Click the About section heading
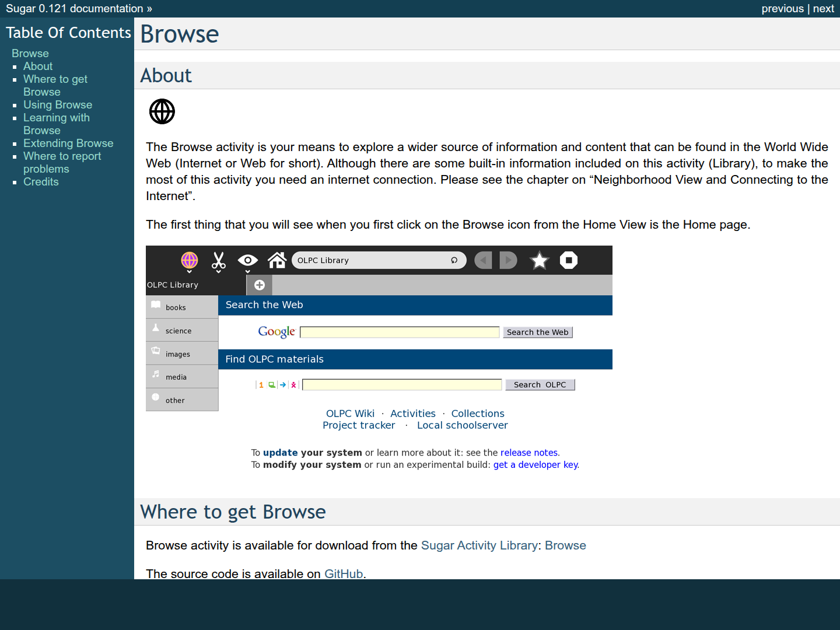The image size is (840, 630). point(166,75)
